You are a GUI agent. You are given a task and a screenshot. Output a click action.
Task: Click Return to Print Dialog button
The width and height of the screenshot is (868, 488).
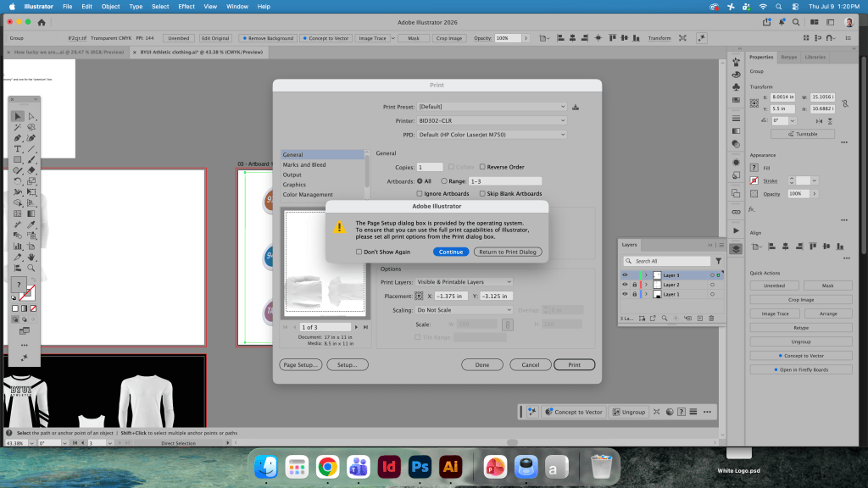point(508,252)
